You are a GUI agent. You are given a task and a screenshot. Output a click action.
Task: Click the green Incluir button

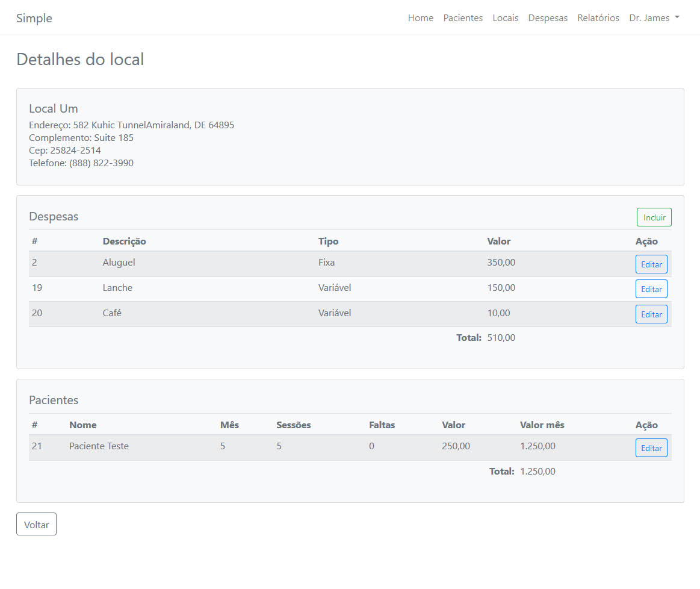point(654,217)
